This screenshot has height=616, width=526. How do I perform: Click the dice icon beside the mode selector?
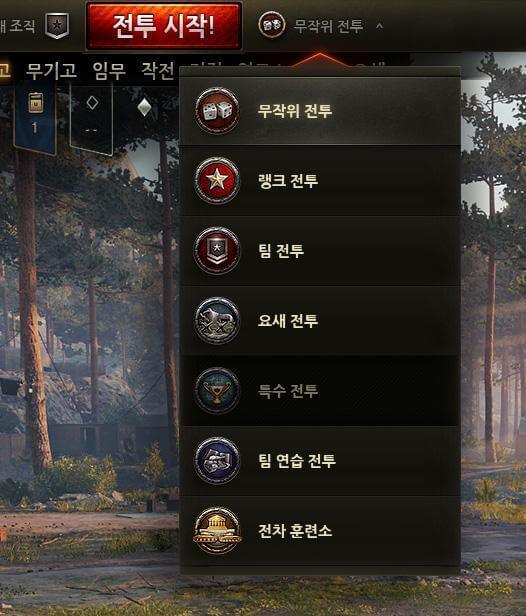(271, 25)
